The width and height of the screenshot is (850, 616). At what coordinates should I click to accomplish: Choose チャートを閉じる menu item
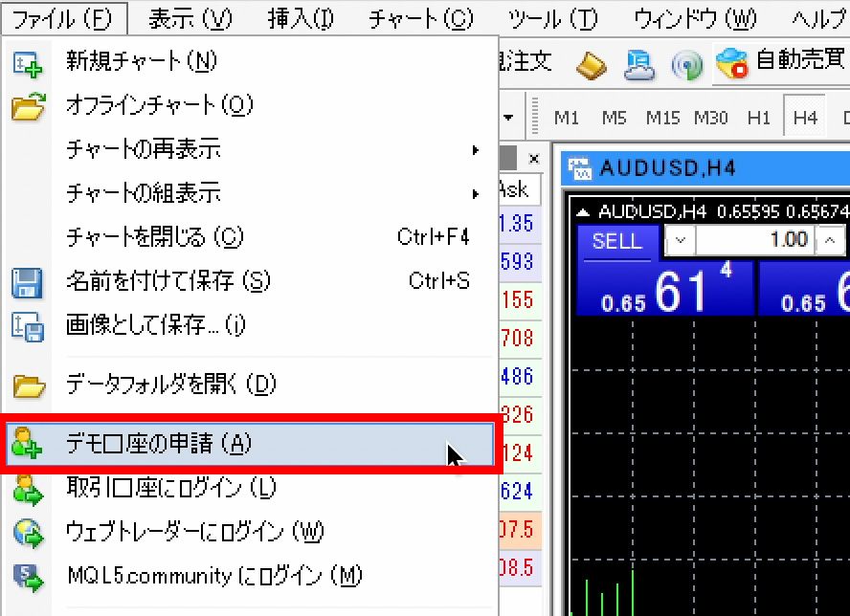(x=154, y=237)
